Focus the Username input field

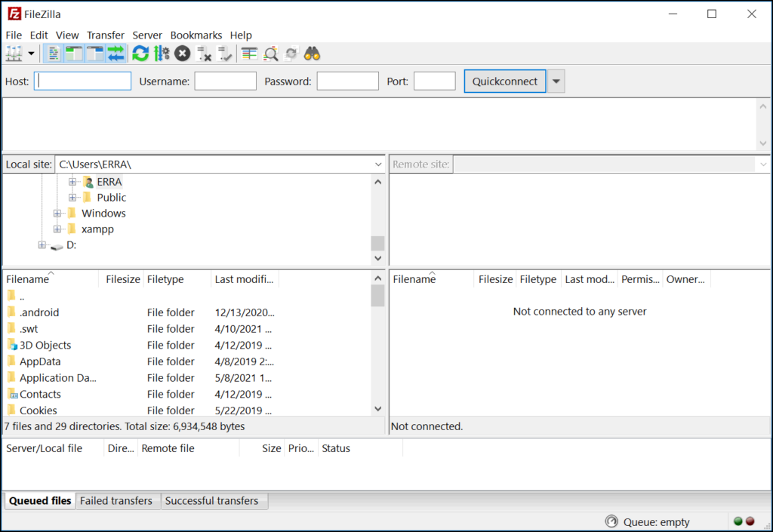click(x=225, y=81)
